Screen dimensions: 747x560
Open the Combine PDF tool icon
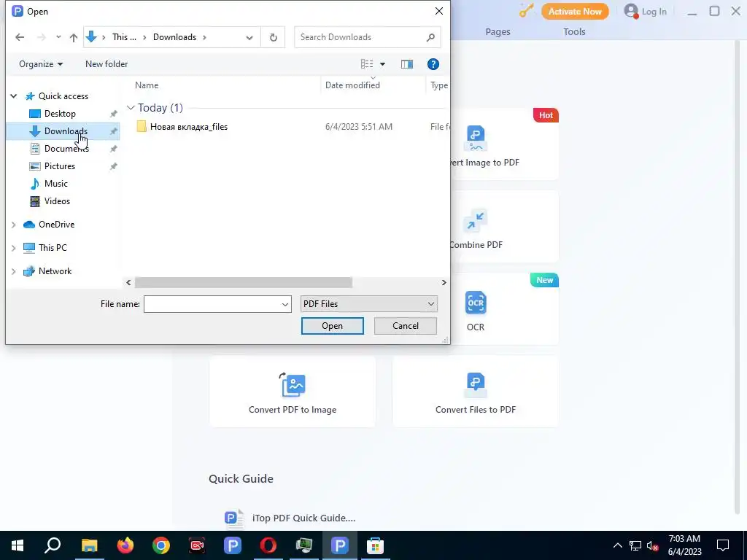pos(475,220)
